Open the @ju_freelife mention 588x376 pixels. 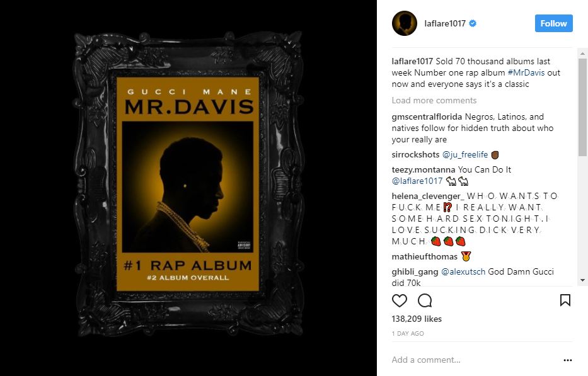(x=465, y=154)
